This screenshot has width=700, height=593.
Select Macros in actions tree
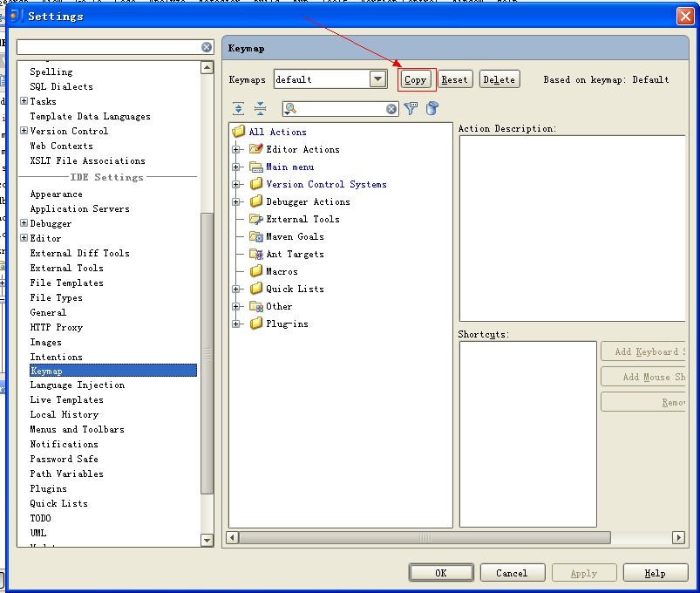[282, 271]
